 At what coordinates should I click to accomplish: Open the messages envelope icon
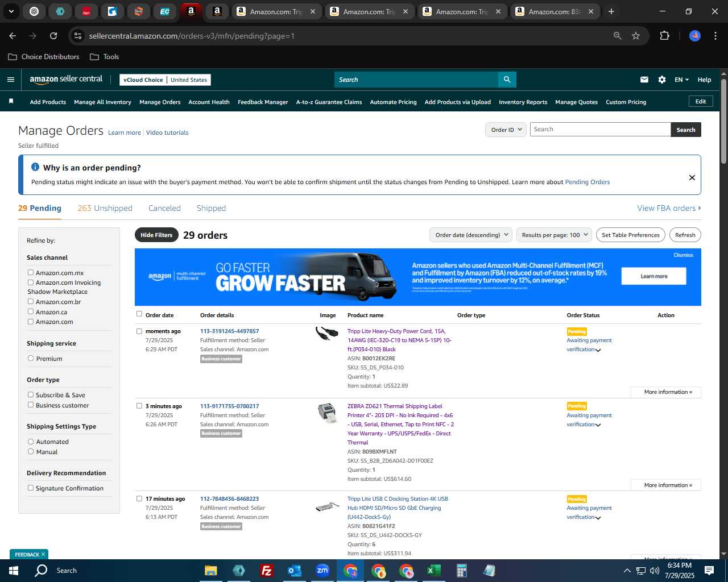tap(644, 80)
